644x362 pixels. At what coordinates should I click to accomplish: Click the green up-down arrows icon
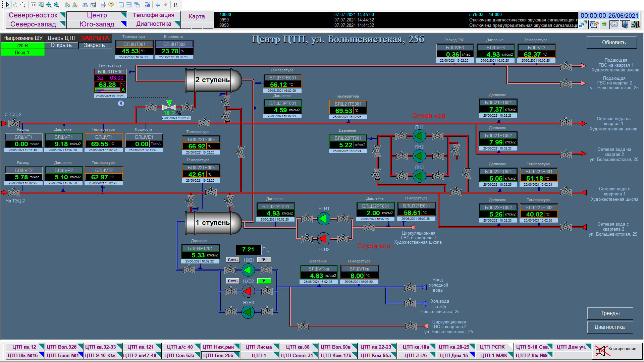coord(604,24)
